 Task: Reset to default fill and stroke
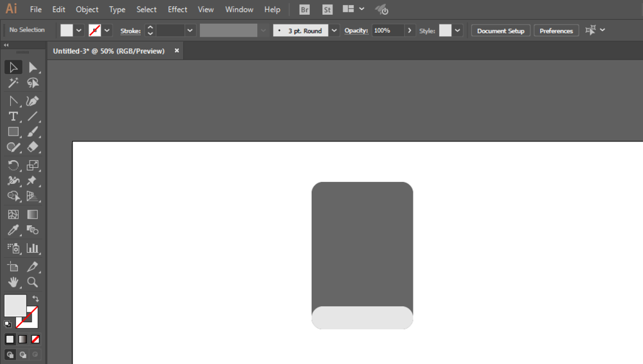(x=8, y=323)
